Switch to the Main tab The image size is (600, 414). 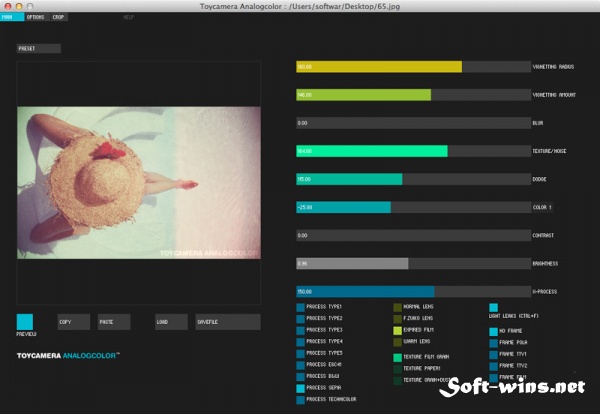[12, 17]
